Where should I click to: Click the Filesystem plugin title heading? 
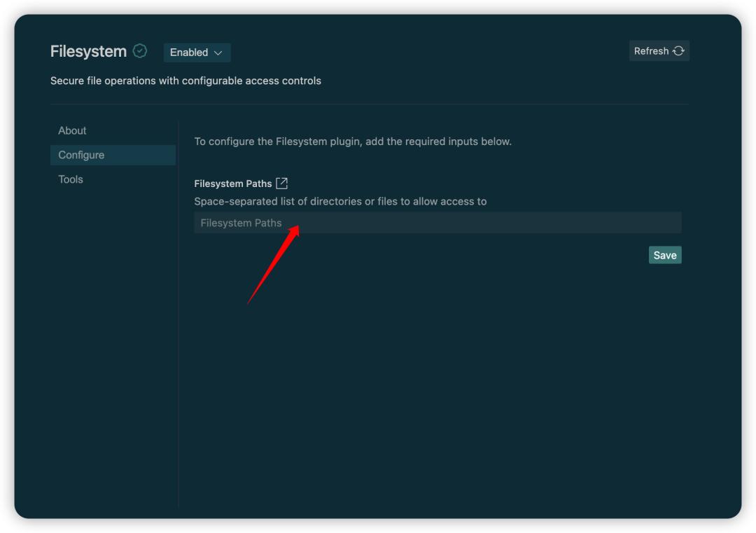(88, 51)
